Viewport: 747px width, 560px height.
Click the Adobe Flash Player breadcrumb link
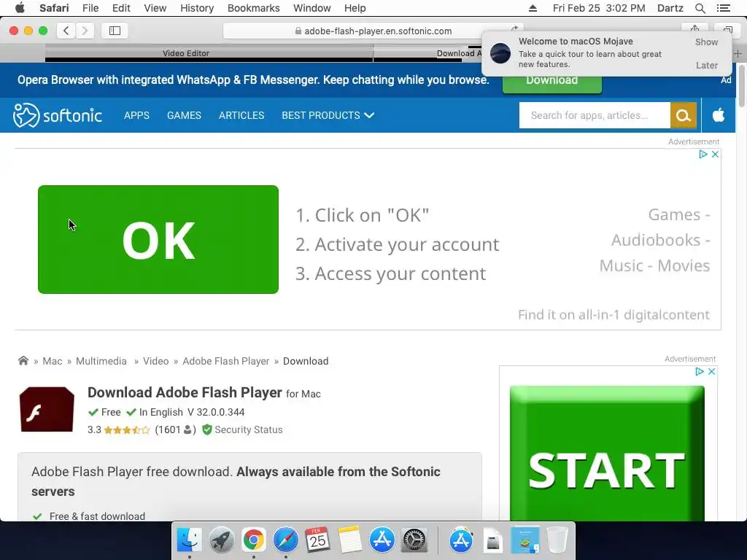[x=226, y=361]
